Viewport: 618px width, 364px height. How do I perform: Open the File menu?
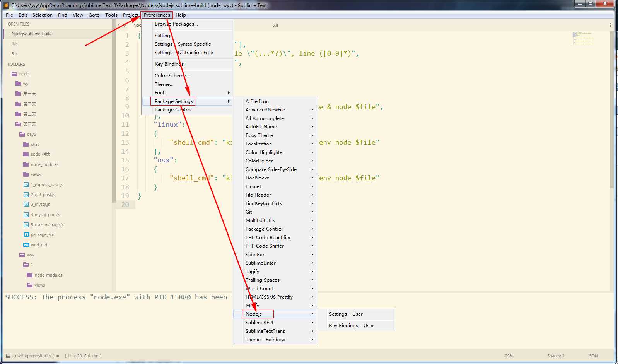10,15
